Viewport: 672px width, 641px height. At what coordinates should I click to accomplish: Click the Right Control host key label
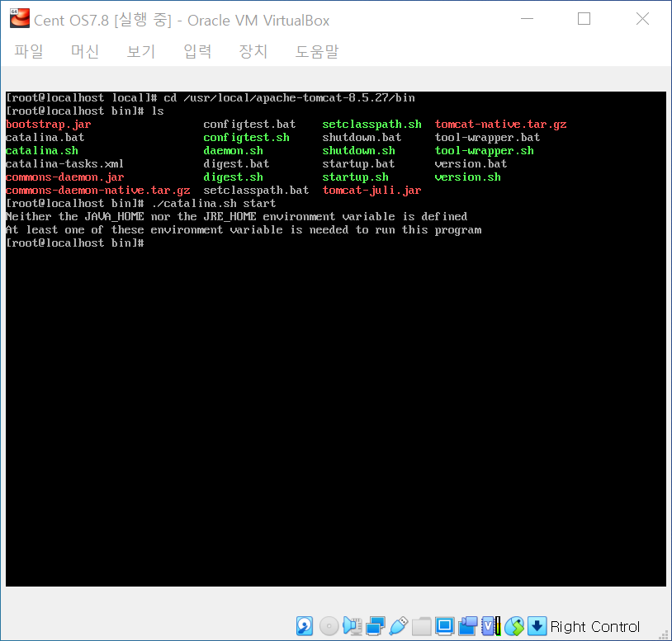(x=595, y=627)
